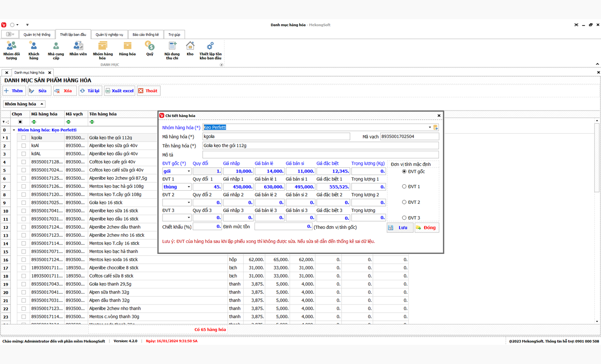The width and height of the screenshot is (601, 364).
Task: Open the ĐVT 2 unit dropdown
Action: pyautogui.click(x=188, y=202)
